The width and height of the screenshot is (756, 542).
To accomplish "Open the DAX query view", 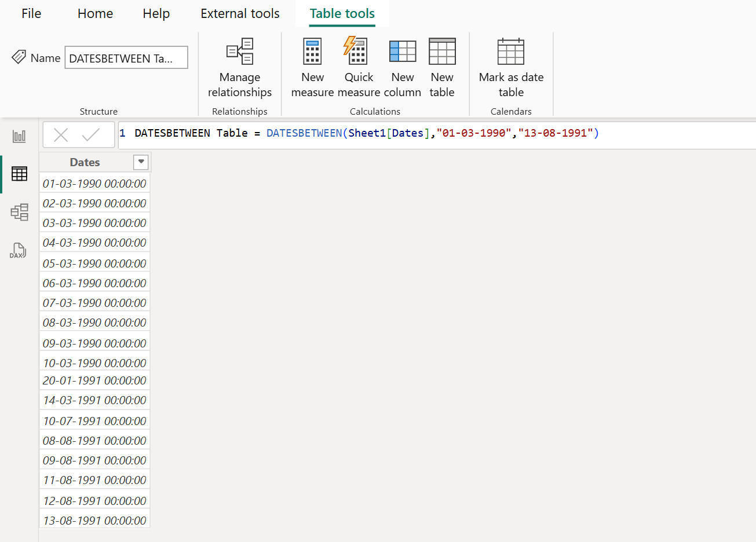I will click(18, 250).
